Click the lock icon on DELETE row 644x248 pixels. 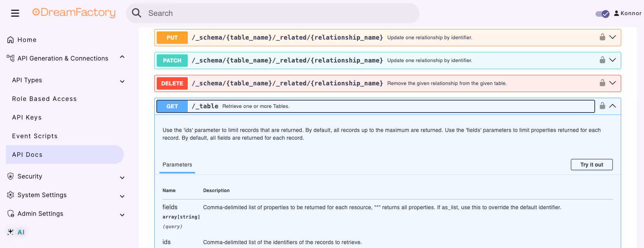point(602,83)
